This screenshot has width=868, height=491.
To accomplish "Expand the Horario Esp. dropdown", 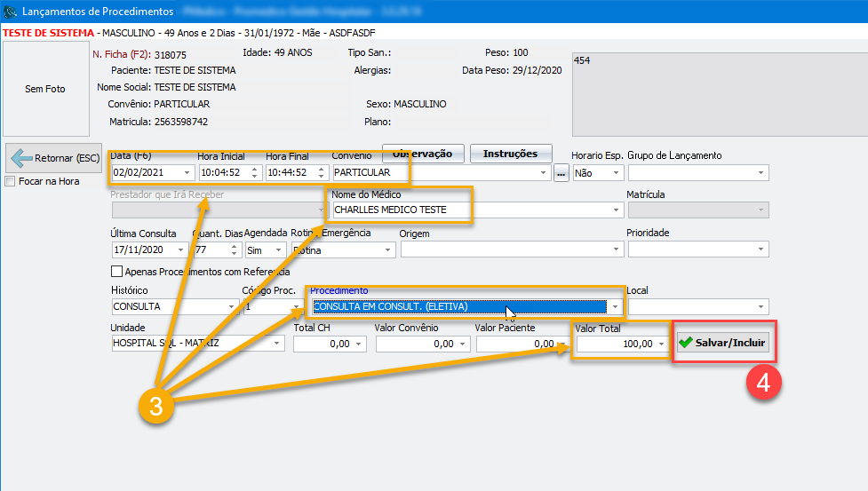I will [x=613, y=174].
